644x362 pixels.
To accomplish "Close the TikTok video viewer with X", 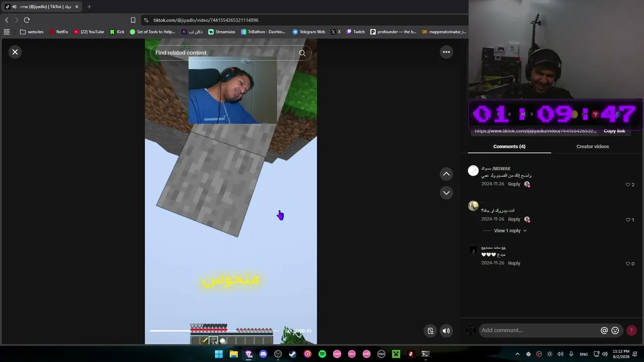I will pos(15,52).
